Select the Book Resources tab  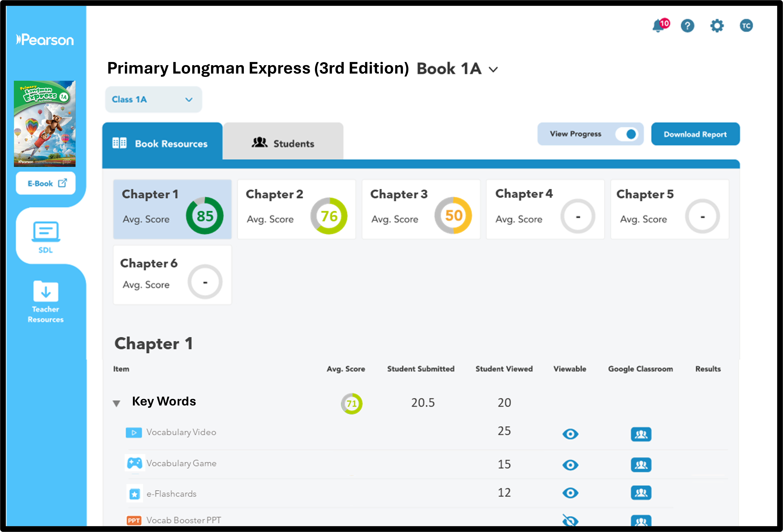162,143
